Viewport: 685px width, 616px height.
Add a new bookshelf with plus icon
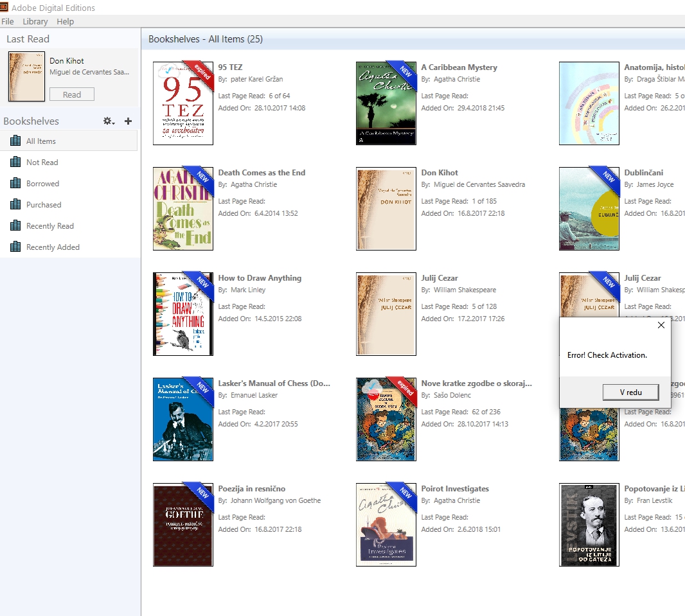[x=128, y=121]
